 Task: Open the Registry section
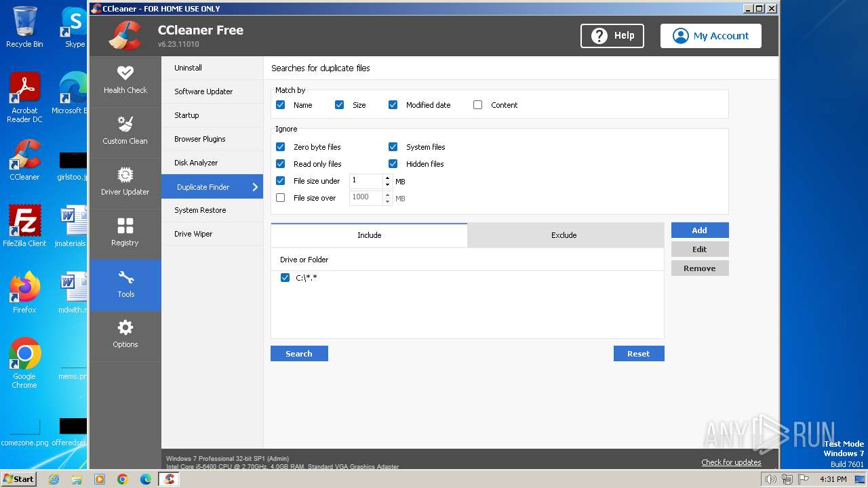coord(125,234)
